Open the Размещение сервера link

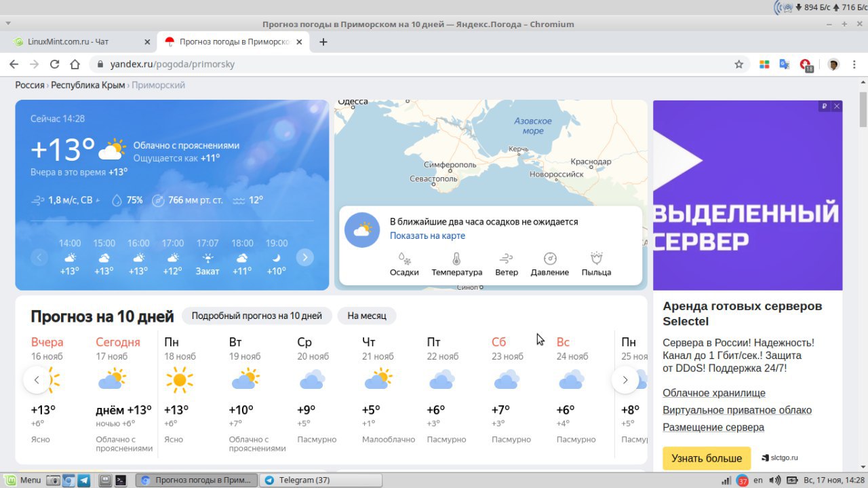[713, 428]
